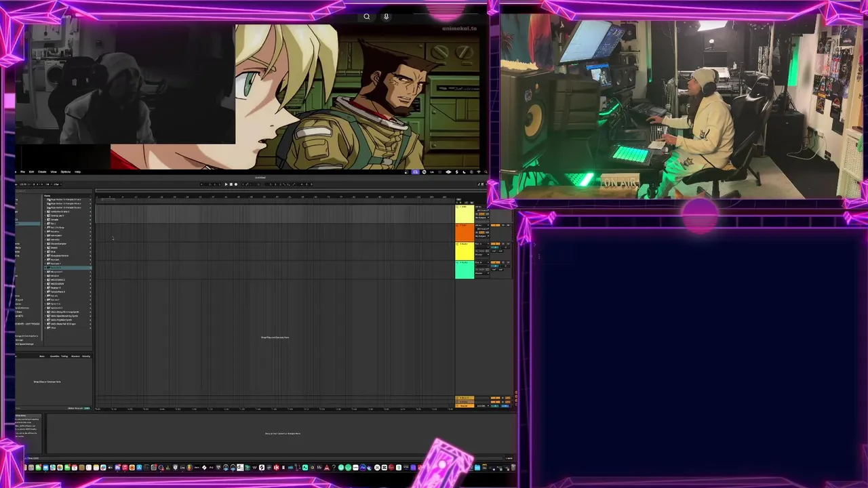Click the microphone icon above the anime video
The image size is (868, 488).
pyautogui.click(x=386, y=17)
